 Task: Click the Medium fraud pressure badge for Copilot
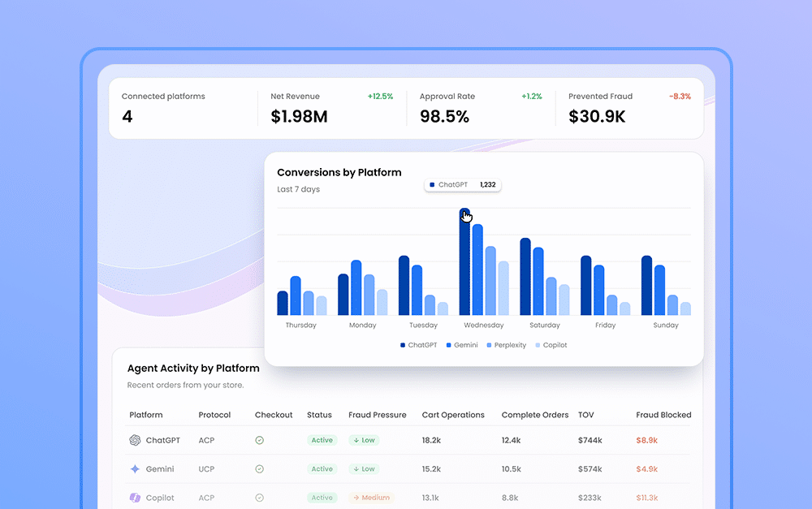370,498
